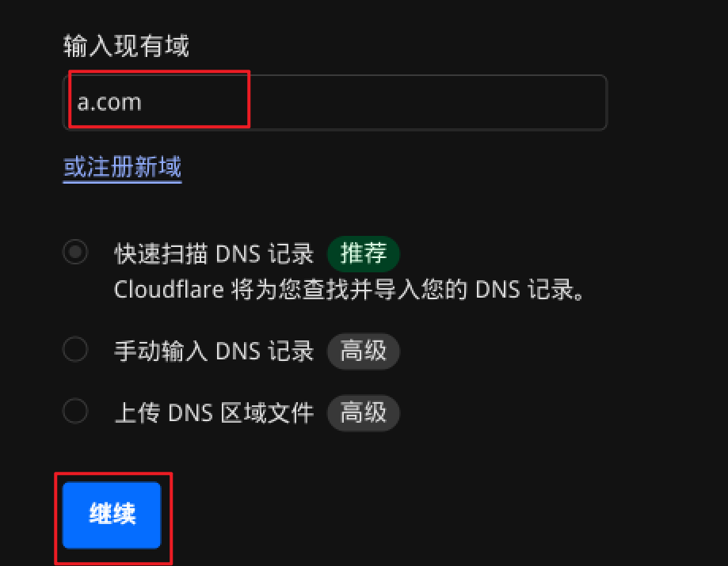This screenshot has height=566, width=728.
Task: Select the 手动输入 DNS 记录 radio button
Action: 75,349
